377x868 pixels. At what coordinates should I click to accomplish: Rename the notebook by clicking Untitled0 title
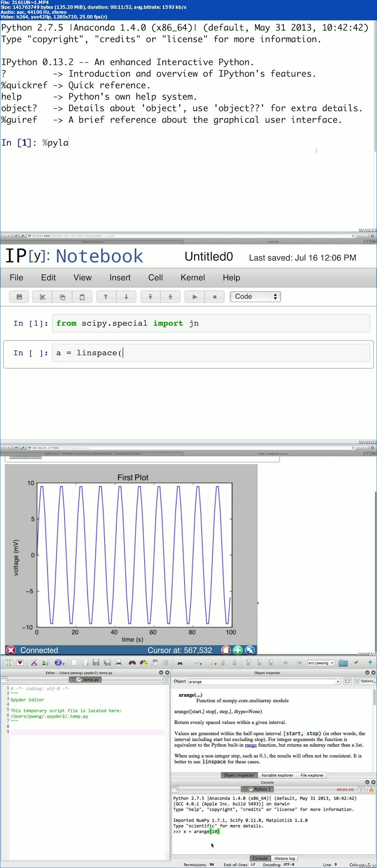209,257
